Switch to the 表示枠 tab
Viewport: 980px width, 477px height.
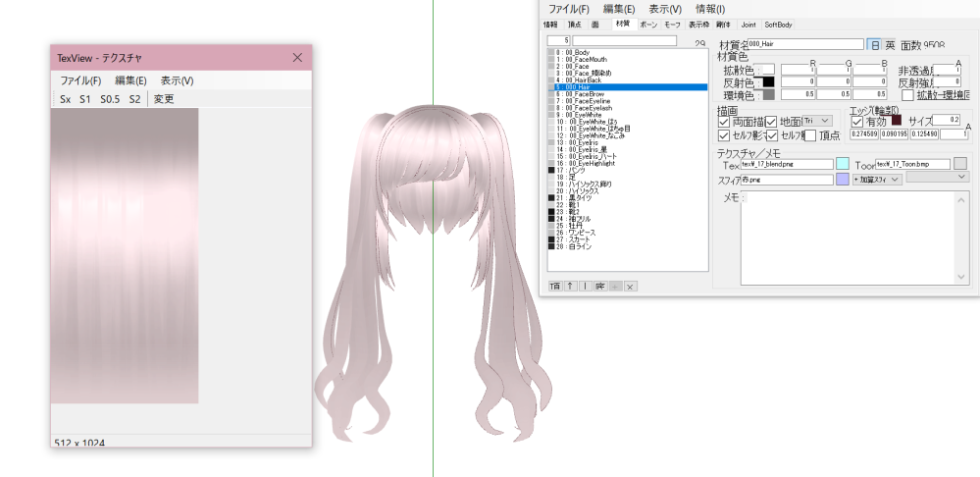tap(698, 25)
